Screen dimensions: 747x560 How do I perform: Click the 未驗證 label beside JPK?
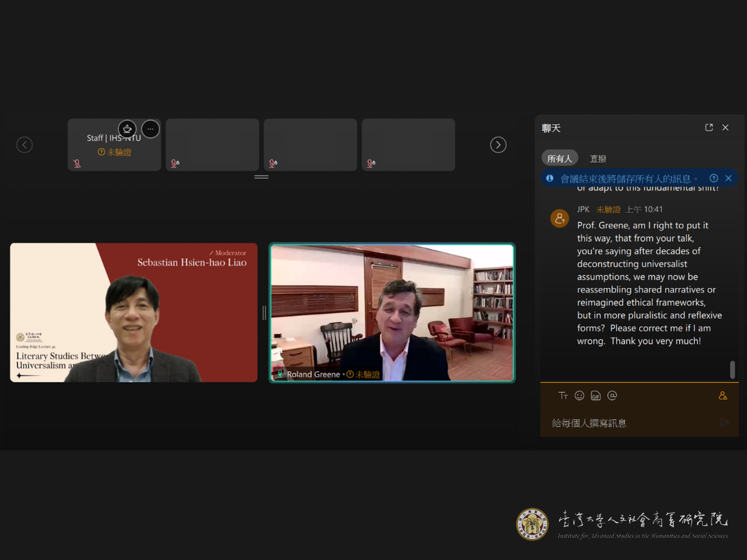coord(608,209)
